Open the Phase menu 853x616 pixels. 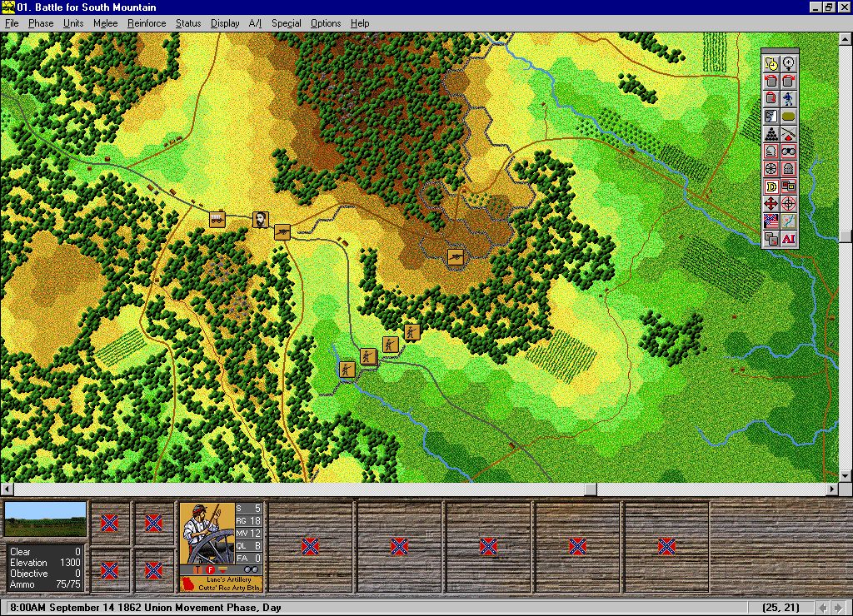(41, 23)
